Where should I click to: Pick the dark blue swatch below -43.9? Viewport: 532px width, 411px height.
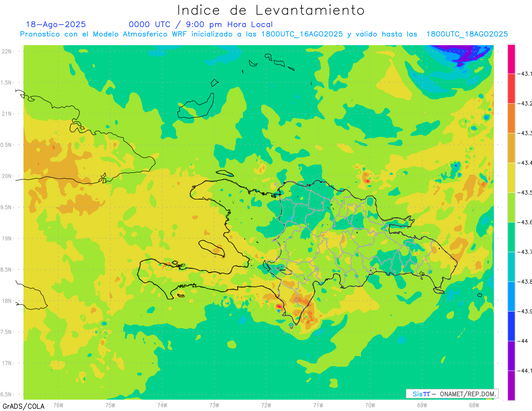coord(511,326)
